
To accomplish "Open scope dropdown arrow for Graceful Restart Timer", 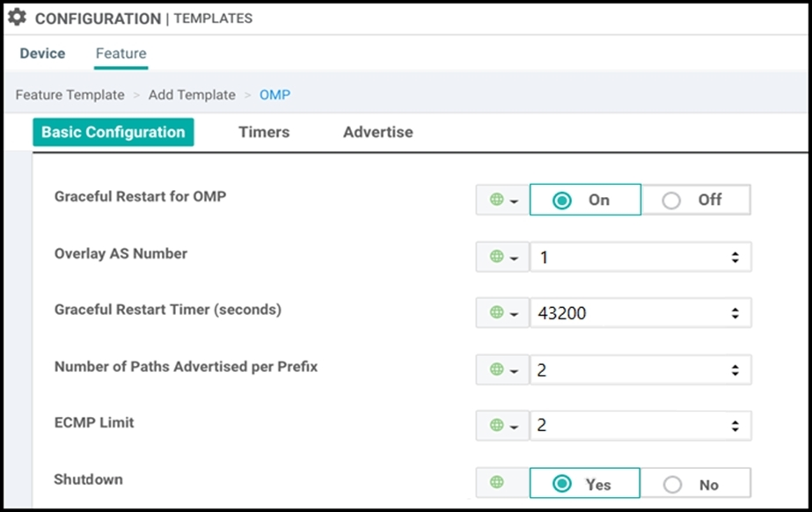I will 514,314.
